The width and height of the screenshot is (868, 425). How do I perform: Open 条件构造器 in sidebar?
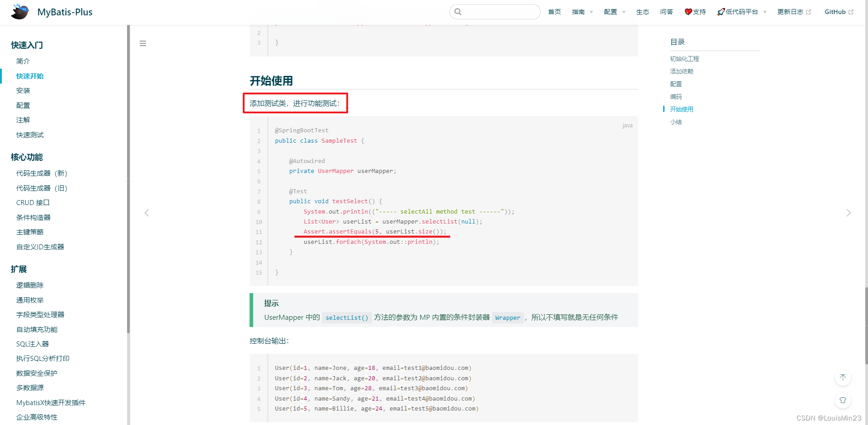point(33,217)
